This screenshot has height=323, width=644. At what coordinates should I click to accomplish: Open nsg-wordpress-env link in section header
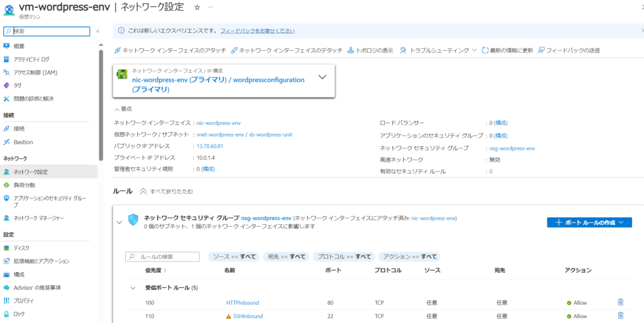click(266, 218)
